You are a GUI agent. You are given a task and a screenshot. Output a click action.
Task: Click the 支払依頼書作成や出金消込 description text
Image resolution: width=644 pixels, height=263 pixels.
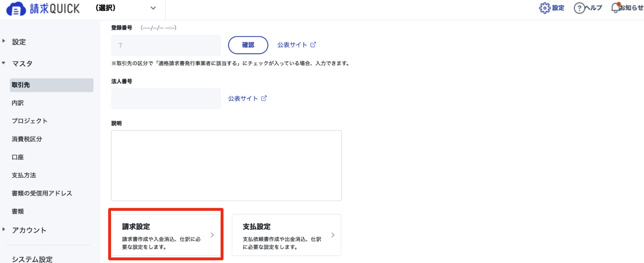[x=282, y=243]
